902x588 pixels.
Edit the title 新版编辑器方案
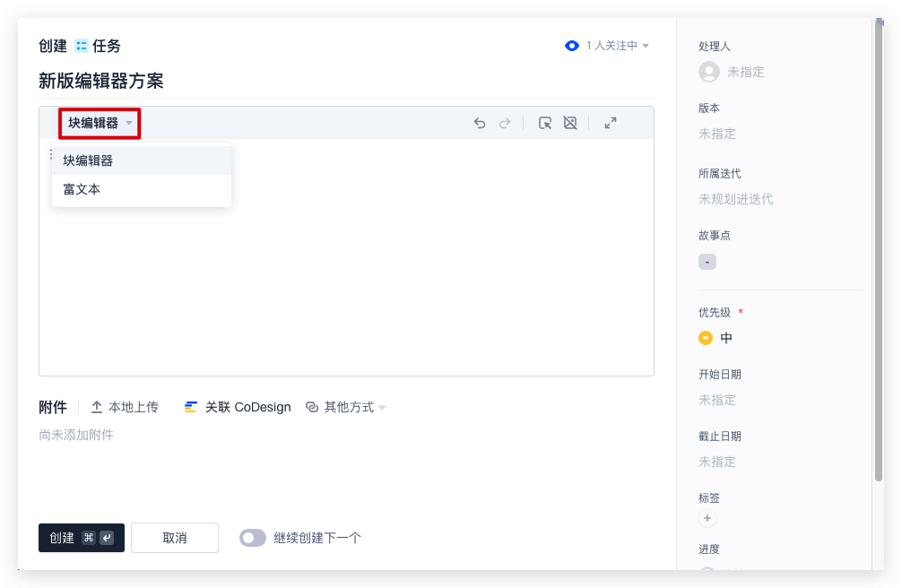100,81
